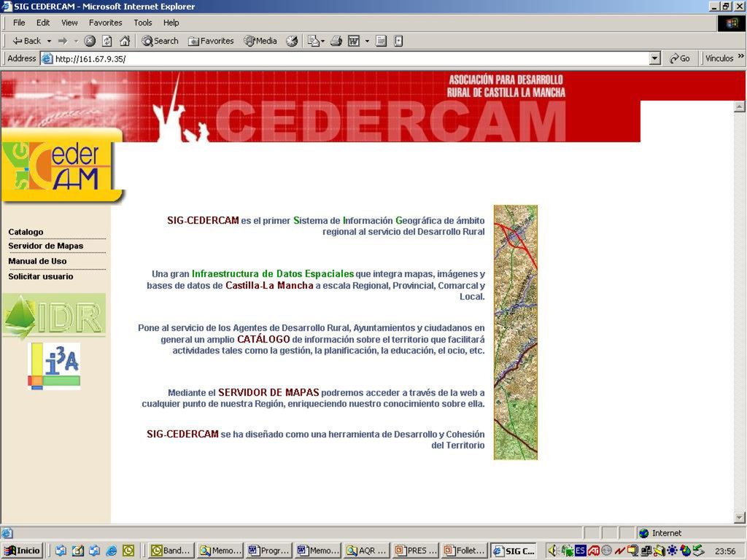
Task: Click the vertical map strip image
Action: pyautogui.click(x=516, y=332)
